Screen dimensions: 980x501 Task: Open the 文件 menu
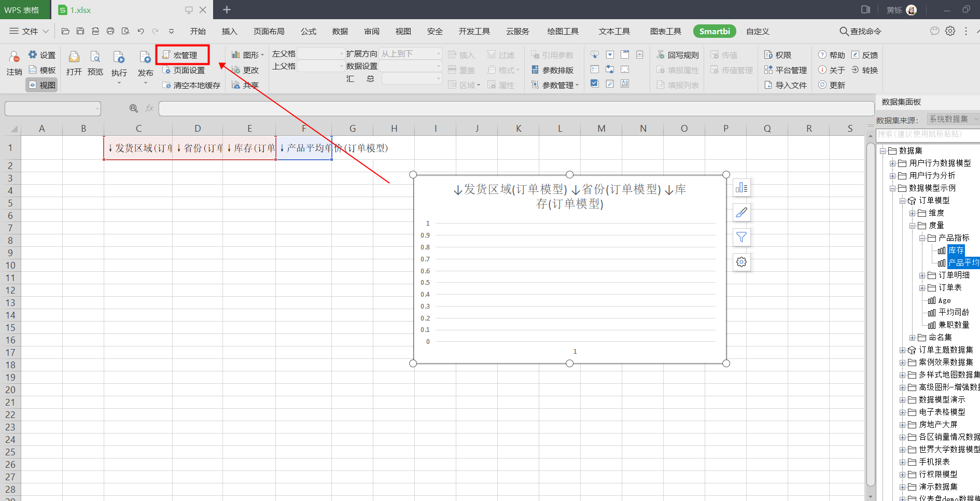[x=29, y=31]
